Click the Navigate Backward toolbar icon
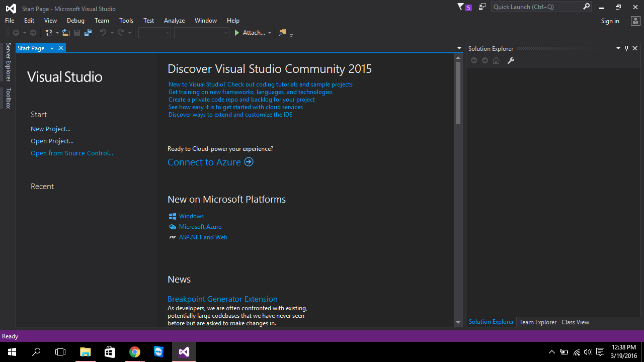The width and height of the screenshot is (644, 362). point(17,32)
